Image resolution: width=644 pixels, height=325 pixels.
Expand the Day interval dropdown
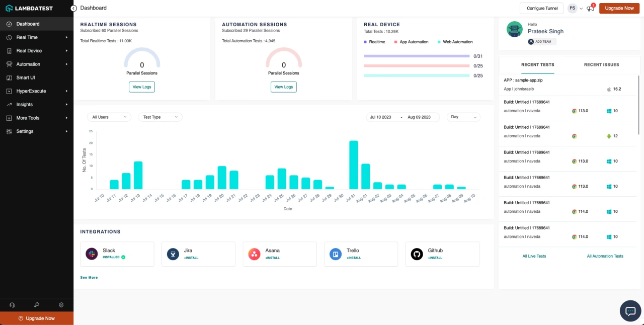[463, 117]
